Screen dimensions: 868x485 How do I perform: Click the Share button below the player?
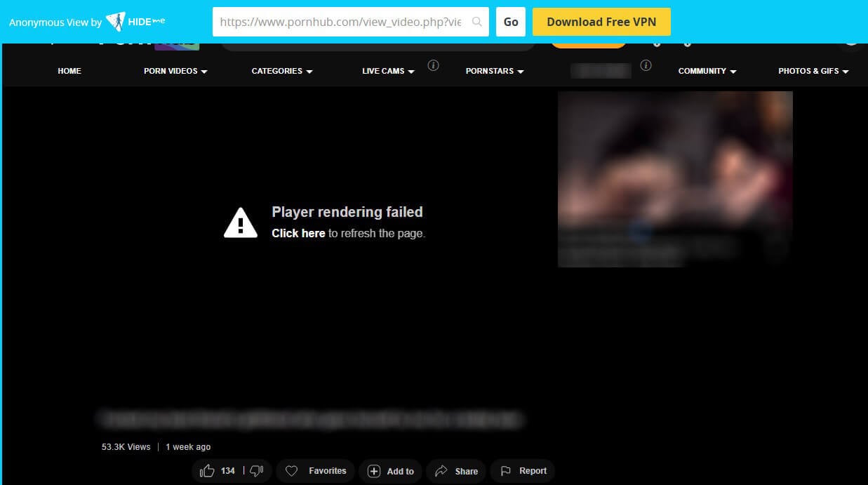(x=456, y=471)
